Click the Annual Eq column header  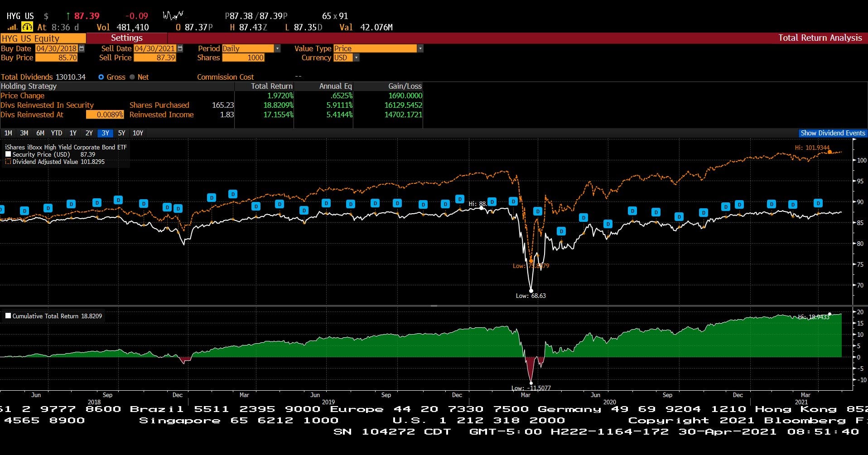(336, 86)
